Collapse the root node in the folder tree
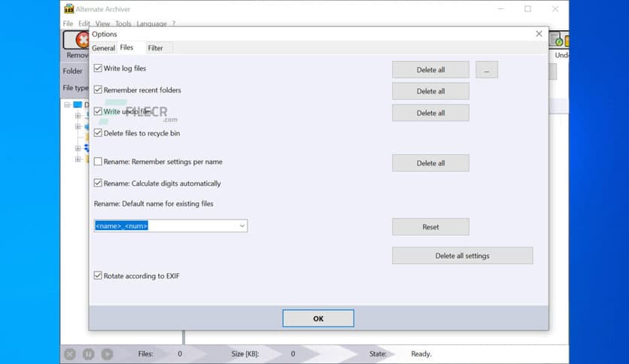This screenshot has width=629, height=364. pyautogui.click(x=67, y=105)
